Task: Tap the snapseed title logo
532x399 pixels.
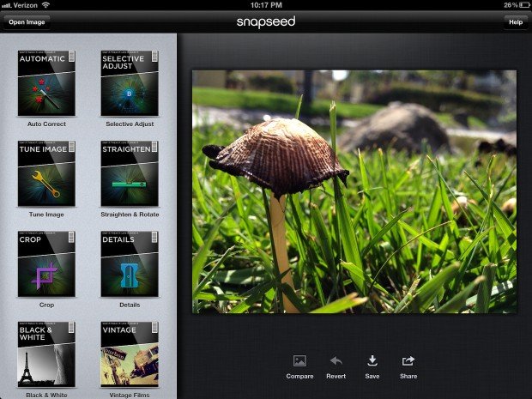Action: (265, 21)
